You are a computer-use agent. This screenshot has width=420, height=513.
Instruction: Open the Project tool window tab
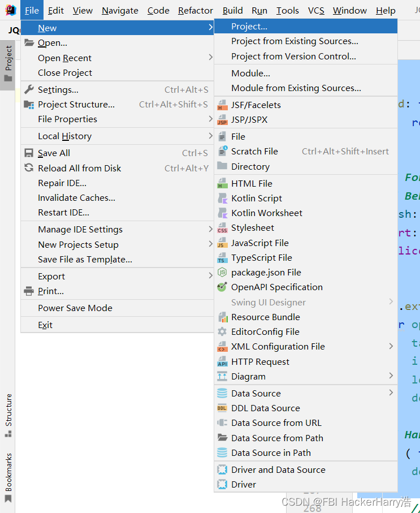point(8,64)
